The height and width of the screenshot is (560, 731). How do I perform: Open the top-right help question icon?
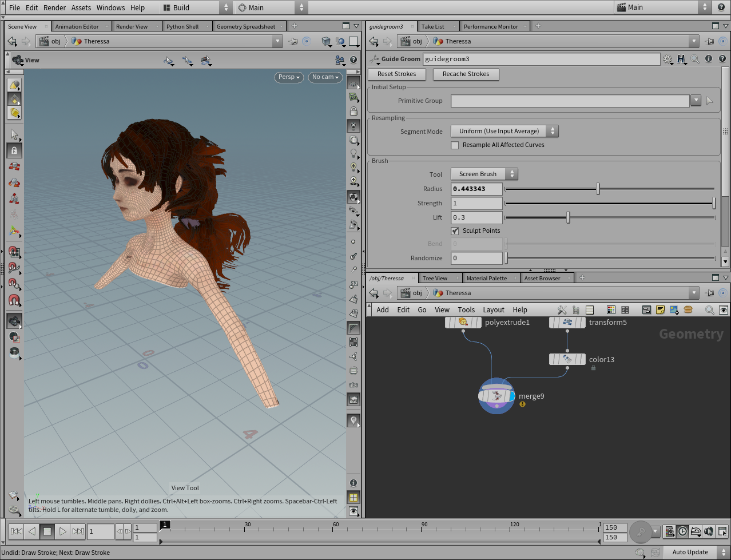coord(721,7)
